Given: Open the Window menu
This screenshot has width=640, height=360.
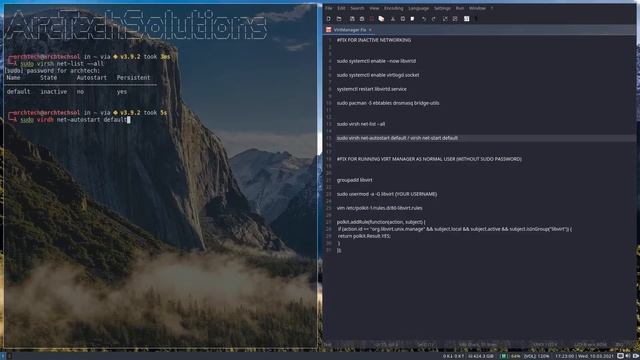Looking at the screenshot, I should point(477,8).
